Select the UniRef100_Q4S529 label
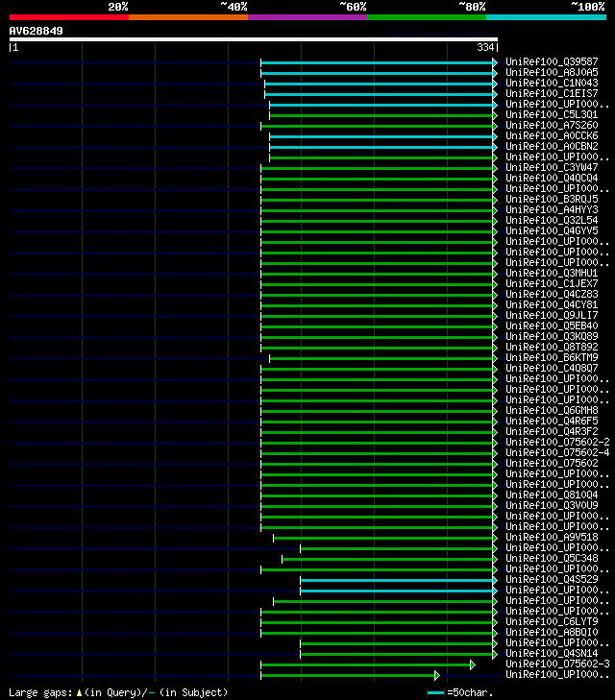The width and height of the screenshot is (615, 700). [x=552, y=579]
